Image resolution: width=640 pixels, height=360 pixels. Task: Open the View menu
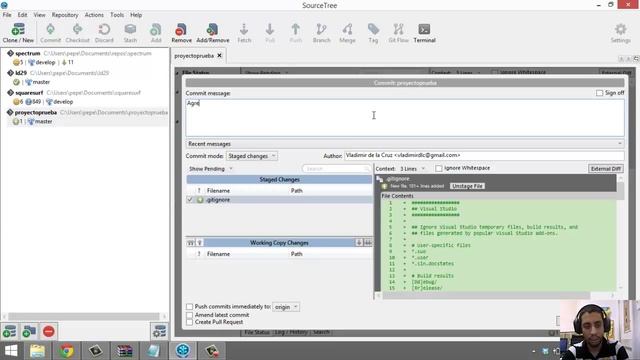click(39, 15)
